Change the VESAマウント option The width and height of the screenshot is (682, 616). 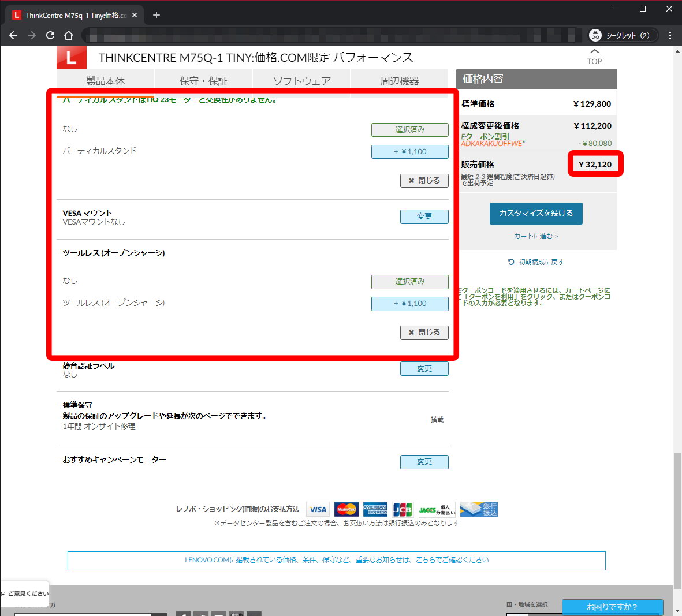[424, 216]
